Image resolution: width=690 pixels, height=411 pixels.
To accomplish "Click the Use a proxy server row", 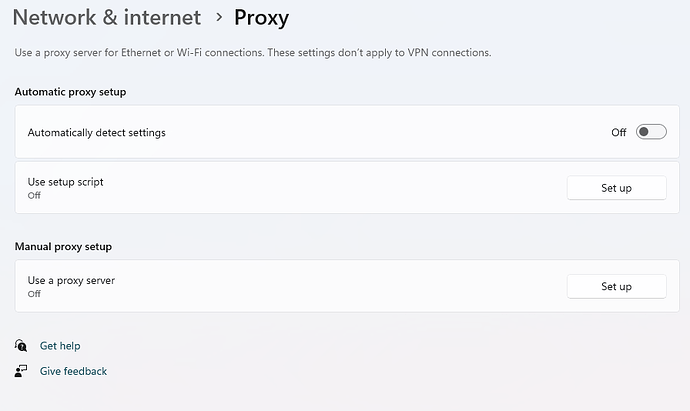I will pos(347,286).
